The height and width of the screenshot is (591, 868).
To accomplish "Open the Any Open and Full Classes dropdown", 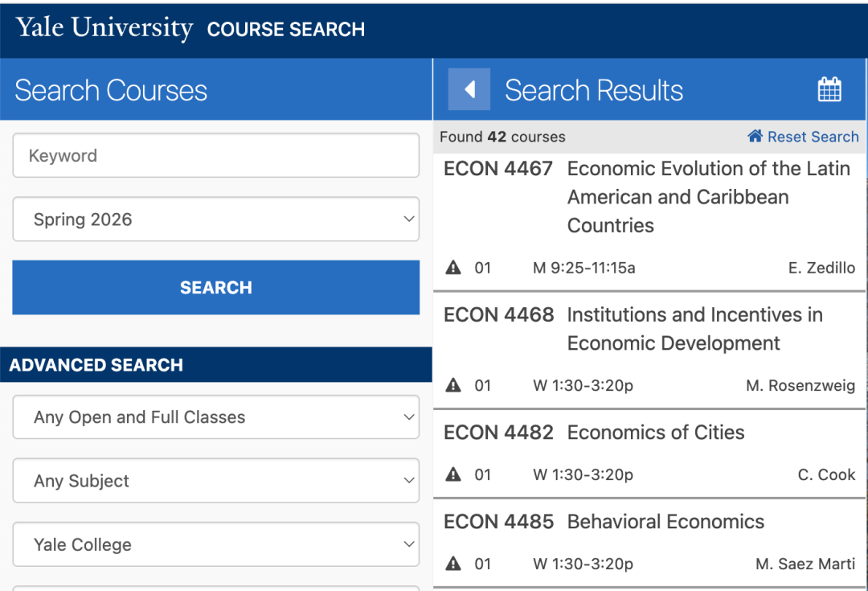I will (216, 417).
